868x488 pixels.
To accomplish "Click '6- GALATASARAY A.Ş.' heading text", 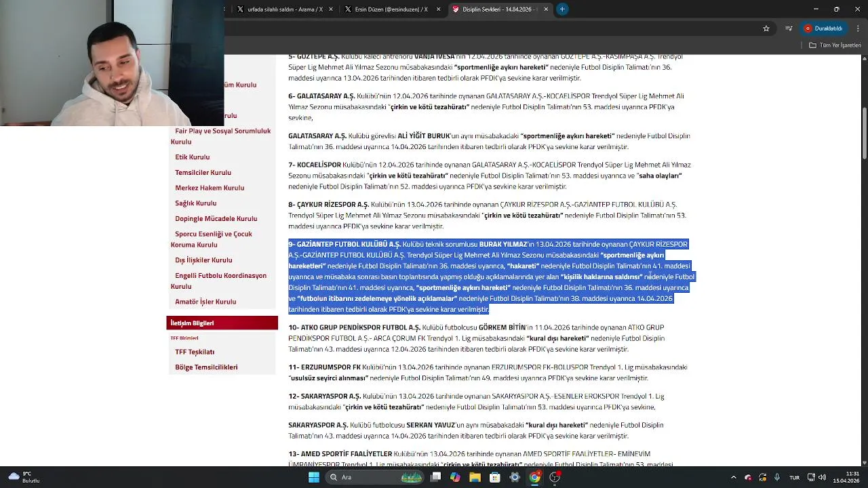I will tap(321, 96).
